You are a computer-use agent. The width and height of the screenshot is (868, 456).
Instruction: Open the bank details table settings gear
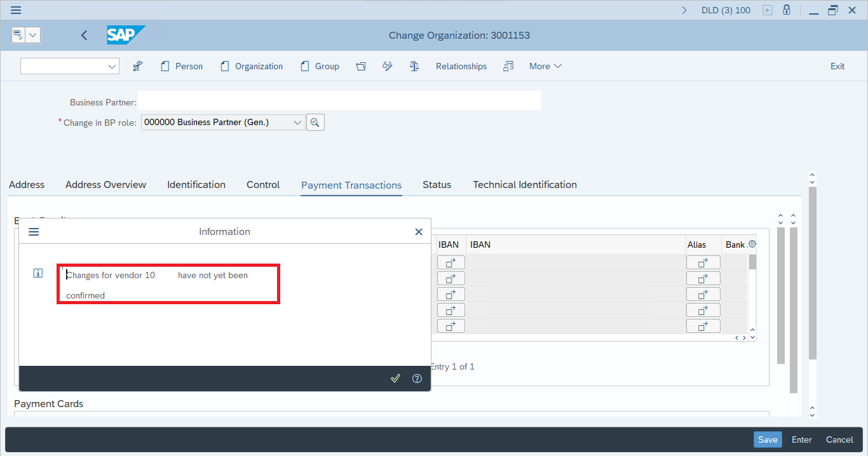click(752, 244)
